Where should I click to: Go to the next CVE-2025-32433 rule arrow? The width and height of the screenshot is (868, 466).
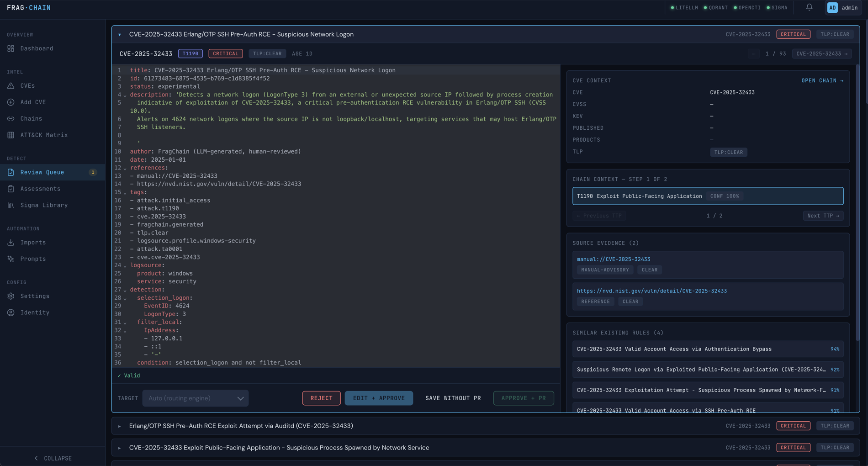pos(822,54)
